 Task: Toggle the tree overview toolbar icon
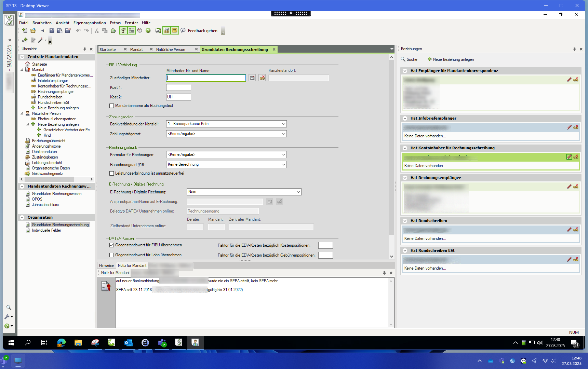[123, 31]
